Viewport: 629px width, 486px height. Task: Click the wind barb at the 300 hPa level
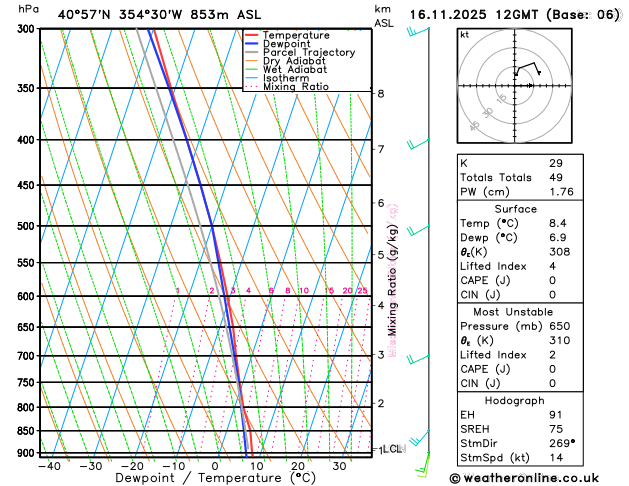pyautogui.click(x=418, y=31)
